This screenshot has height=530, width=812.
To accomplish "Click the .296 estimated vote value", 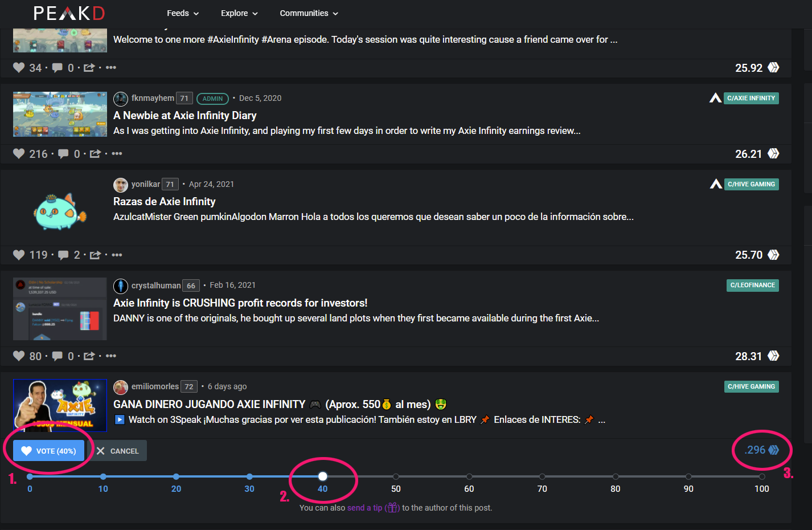I will click(755, 450).
